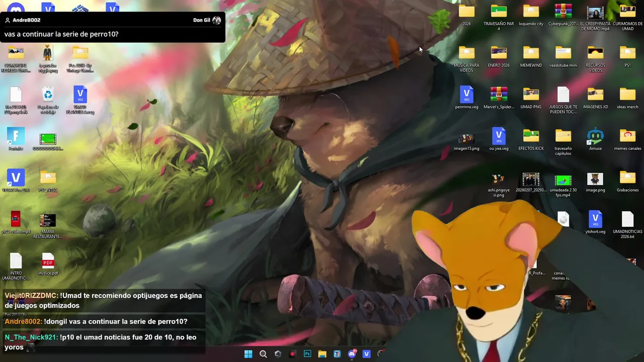The height and width of the screenshot is (362, 644).
Task: Open the MEMEWIND folder
Action: pyautogui.click(x=531, y=56)
